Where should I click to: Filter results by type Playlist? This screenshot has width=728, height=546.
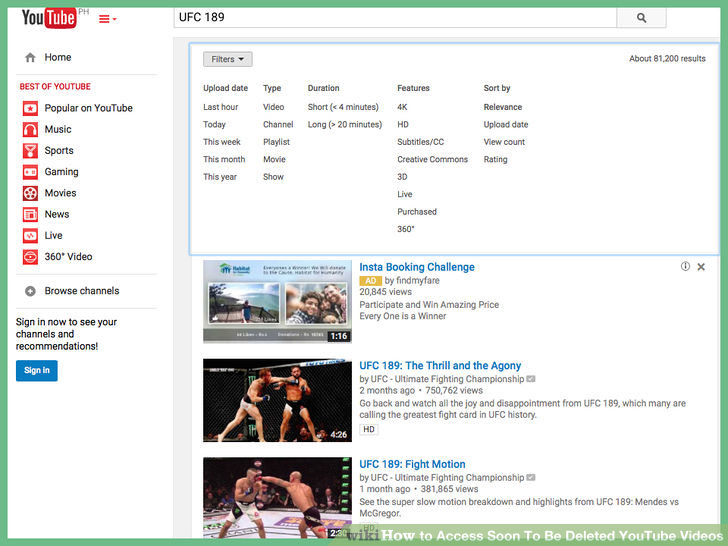click(276, 142)
